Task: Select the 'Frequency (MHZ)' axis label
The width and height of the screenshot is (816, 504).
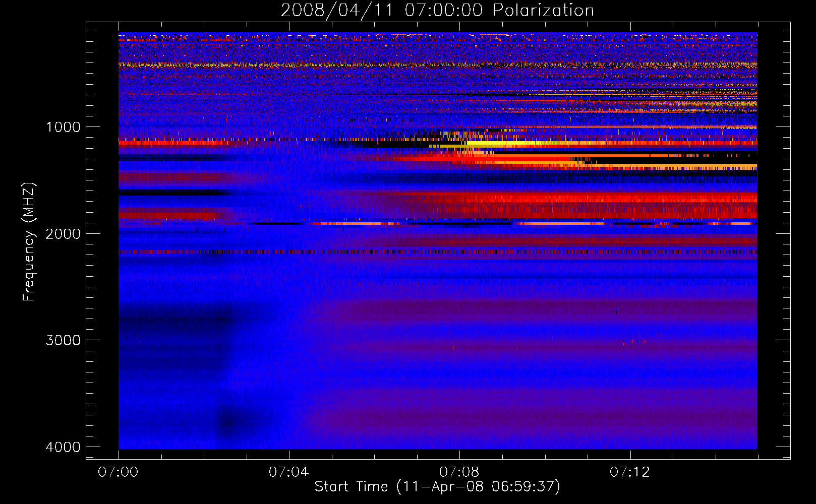Action: 28,242
